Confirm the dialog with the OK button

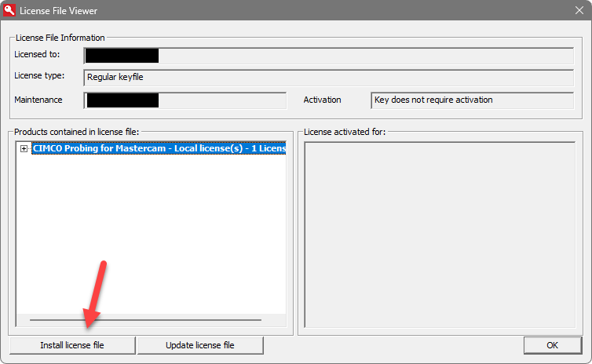553,345
